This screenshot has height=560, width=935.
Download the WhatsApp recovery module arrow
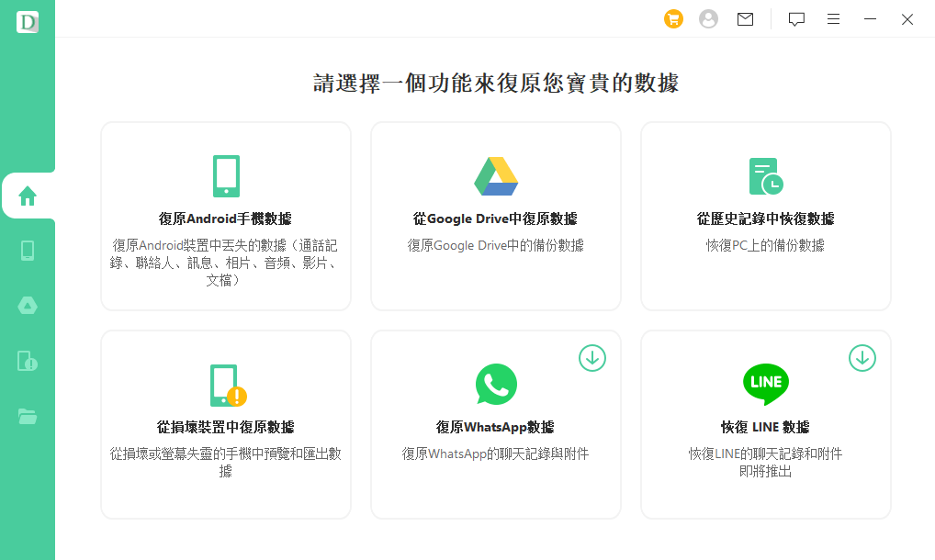[x=592, y=358]
